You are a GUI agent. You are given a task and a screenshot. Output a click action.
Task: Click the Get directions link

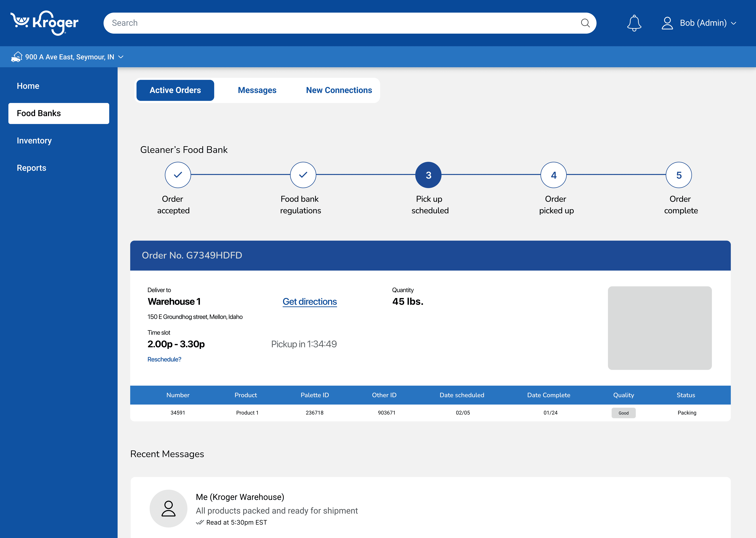click(x=309, y=301)
